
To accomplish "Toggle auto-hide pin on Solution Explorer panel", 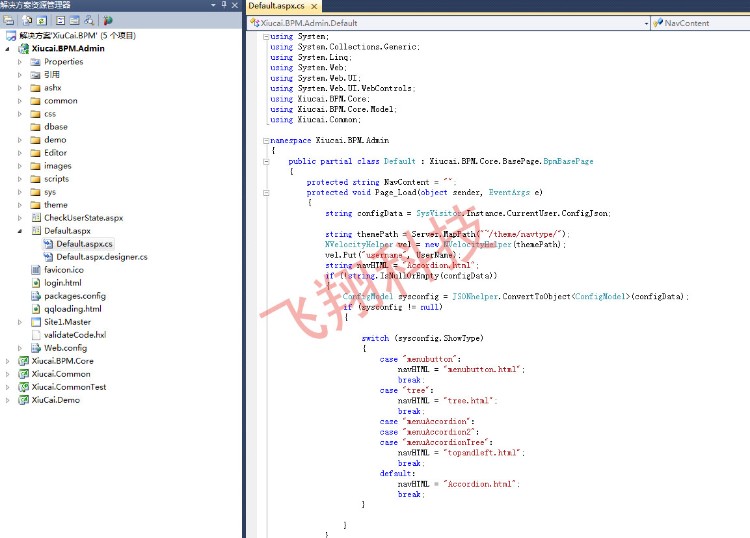I will click(226, 6).
